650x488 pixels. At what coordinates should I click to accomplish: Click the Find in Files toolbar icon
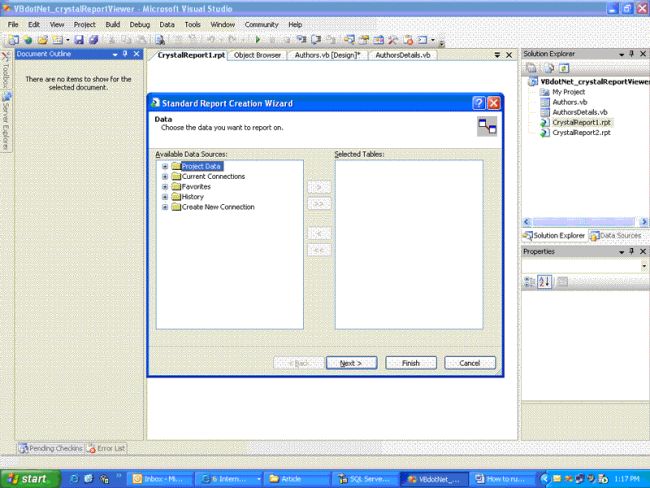pyautogui.click(x=160, y=40)
